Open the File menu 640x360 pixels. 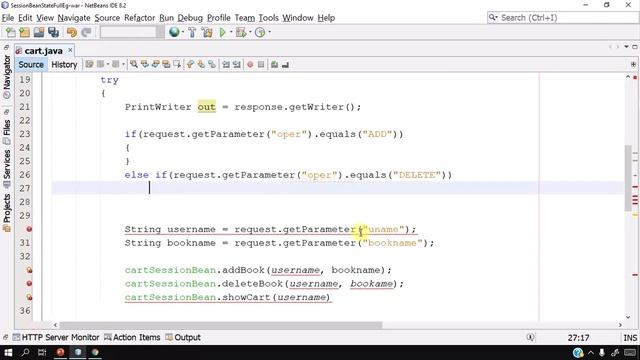coord(8,18)
